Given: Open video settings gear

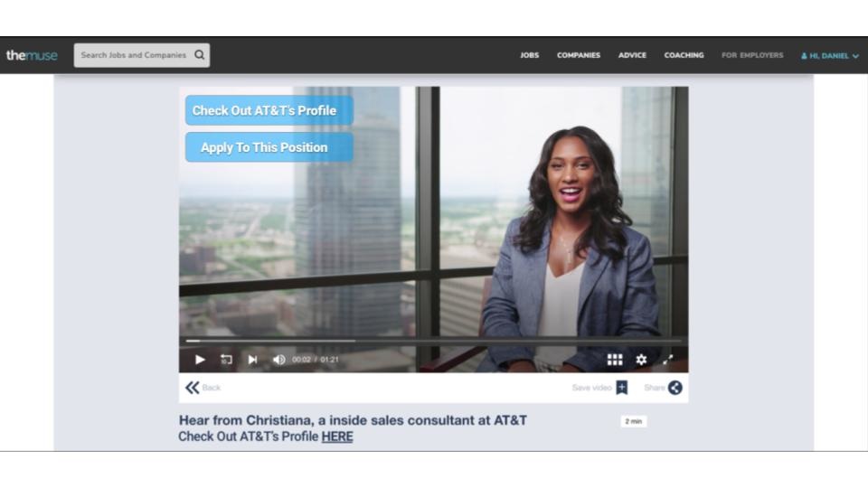Looking at the screenshot, I should point(641,360).
